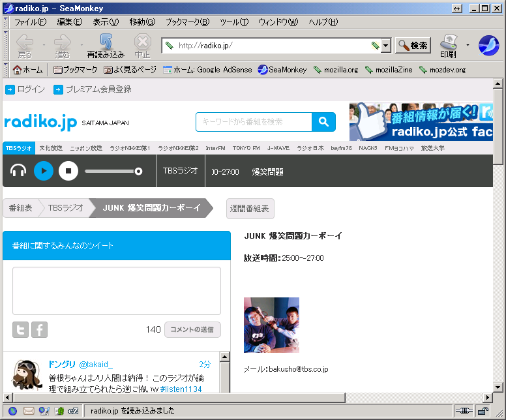The height and width of the screenshot is (420, 506).
Task: Open the URL bar history dropdown
Action: 385,46
